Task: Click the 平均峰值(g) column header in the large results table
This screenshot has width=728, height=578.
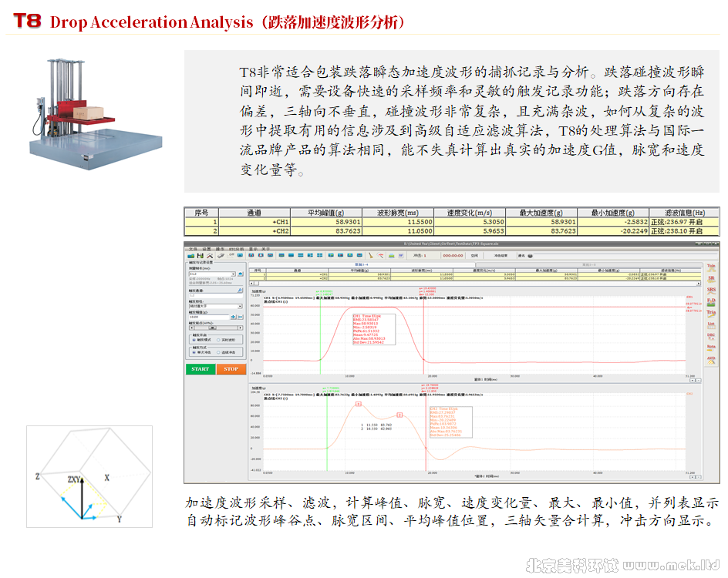Action: 325,213
